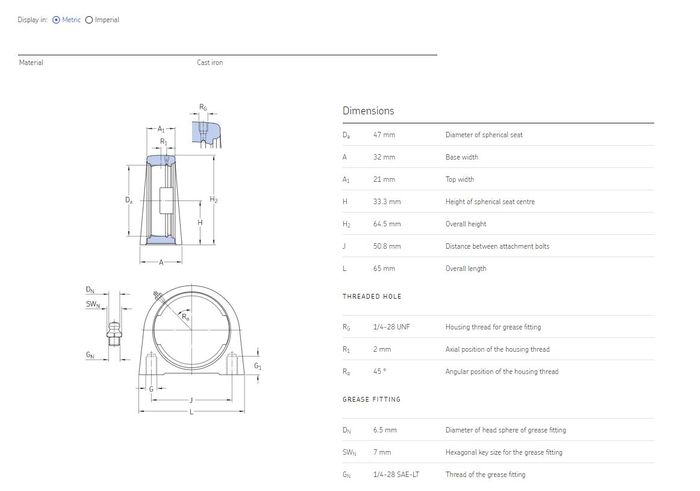The width and height of the screenshot is (700, 491).
Task: Click the side cross-section housing diagram
Action: tap(162, 200)
